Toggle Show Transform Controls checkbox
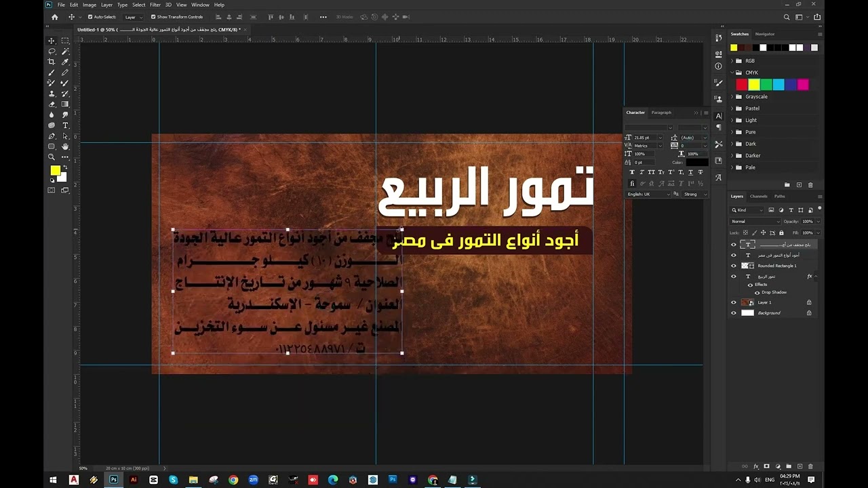The image size is (868, 488). [153, 17]
